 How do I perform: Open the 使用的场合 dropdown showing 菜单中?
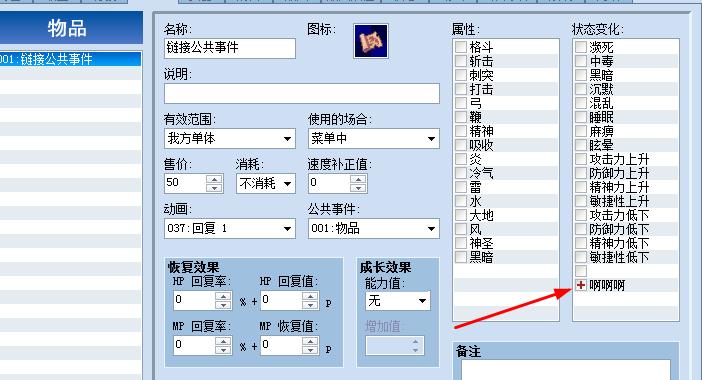click(x=373, y=139)
